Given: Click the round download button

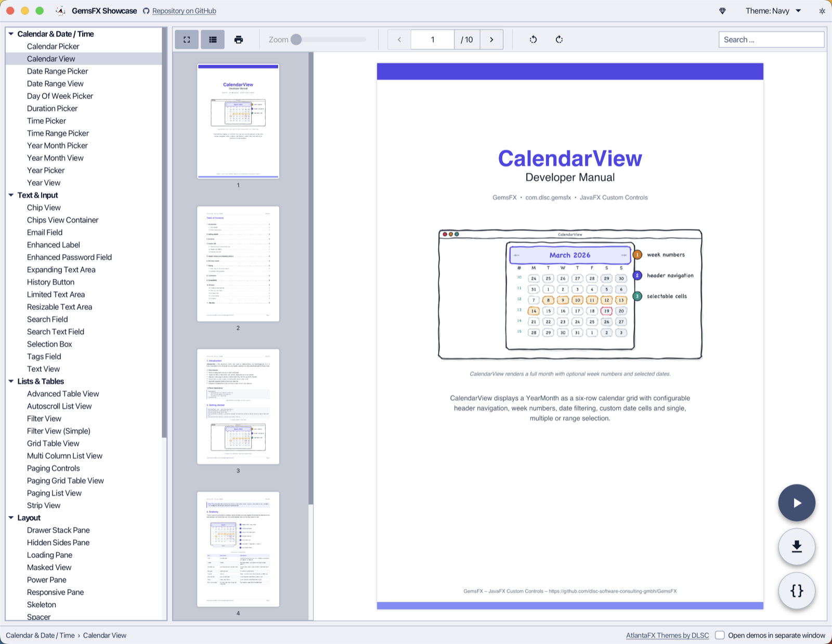Looking at the screenshot, I should (797, 547).
